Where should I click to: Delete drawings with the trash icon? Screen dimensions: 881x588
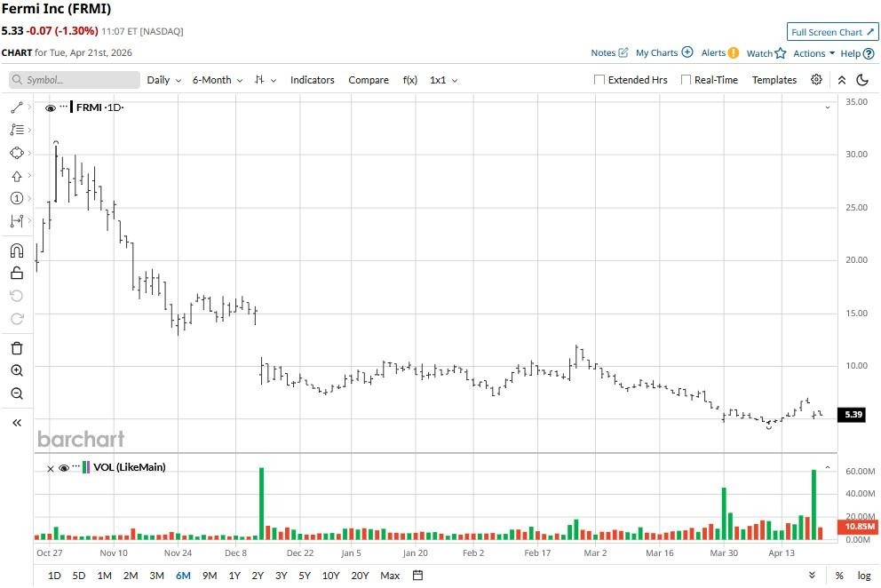point(17,348)
